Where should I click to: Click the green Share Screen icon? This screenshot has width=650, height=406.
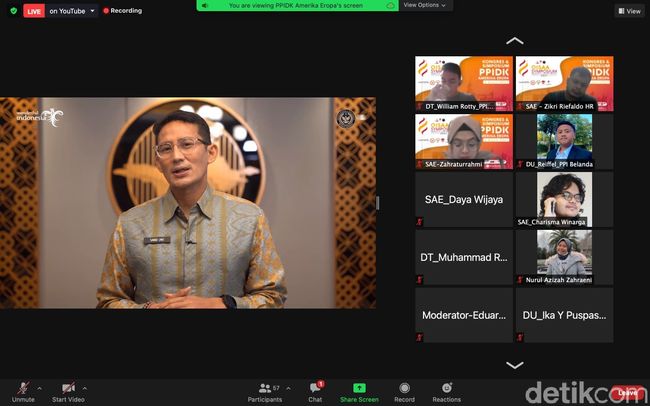(x=359, y=388)
